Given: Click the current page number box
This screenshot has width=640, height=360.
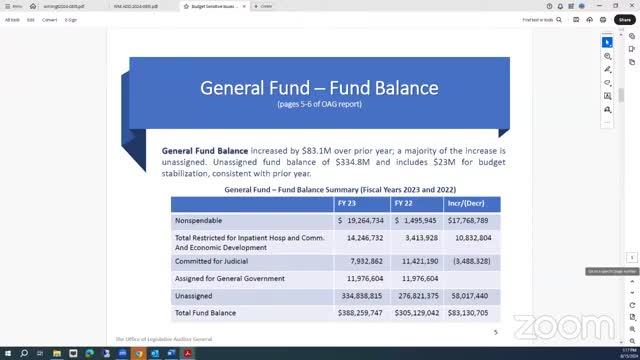Looking at the screenshot, I should click(x=632, y=257).
